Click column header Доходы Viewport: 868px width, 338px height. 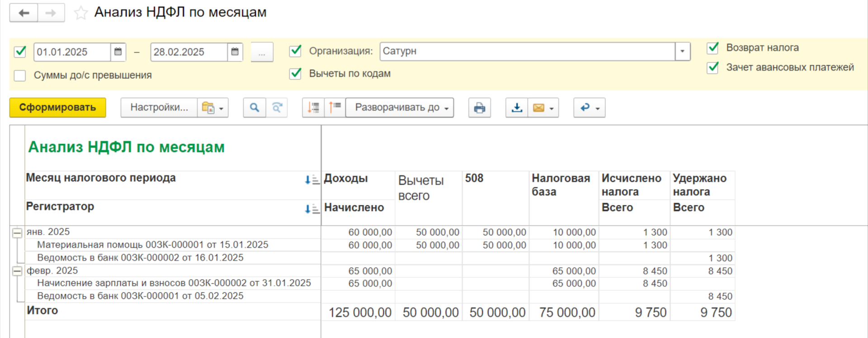point(346,179)
